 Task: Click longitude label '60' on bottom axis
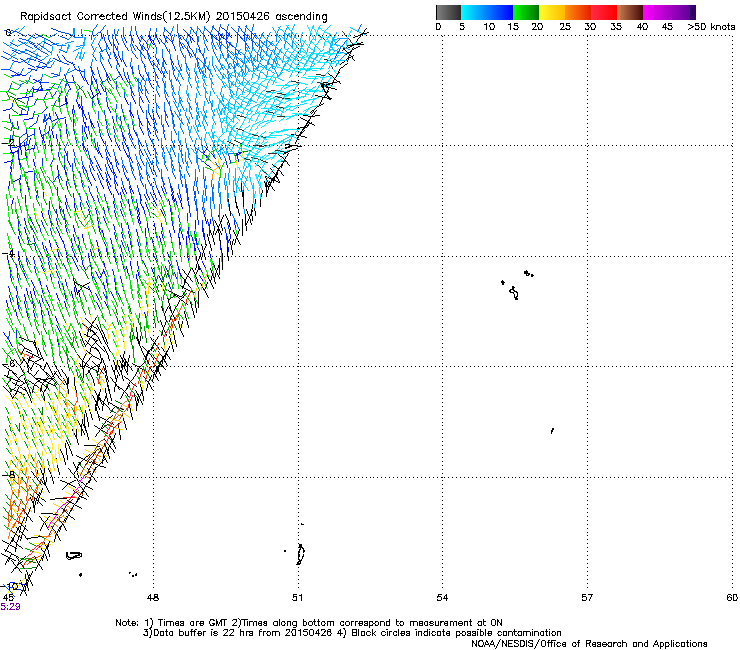(x=732, y=598)
